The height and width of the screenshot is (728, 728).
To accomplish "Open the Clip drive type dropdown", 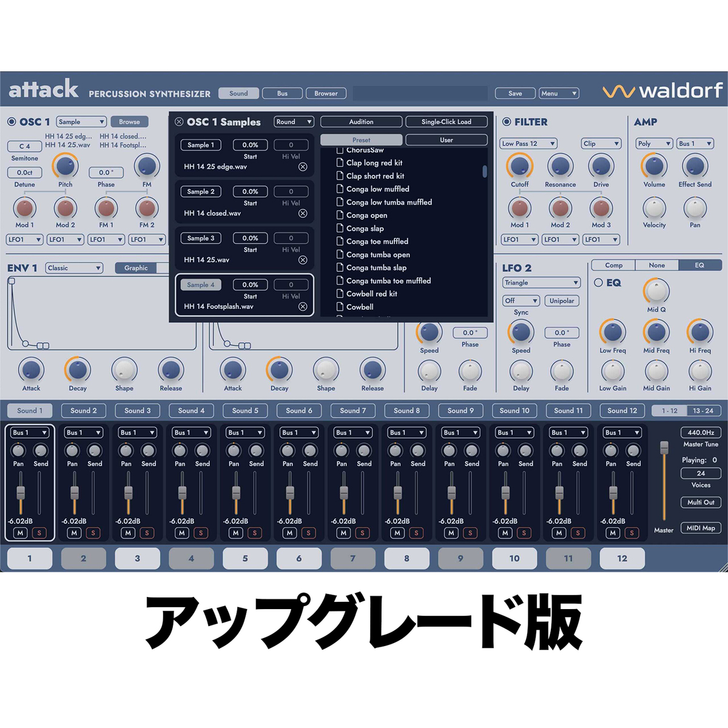I will pyautogui.click(x=601, y=144).
